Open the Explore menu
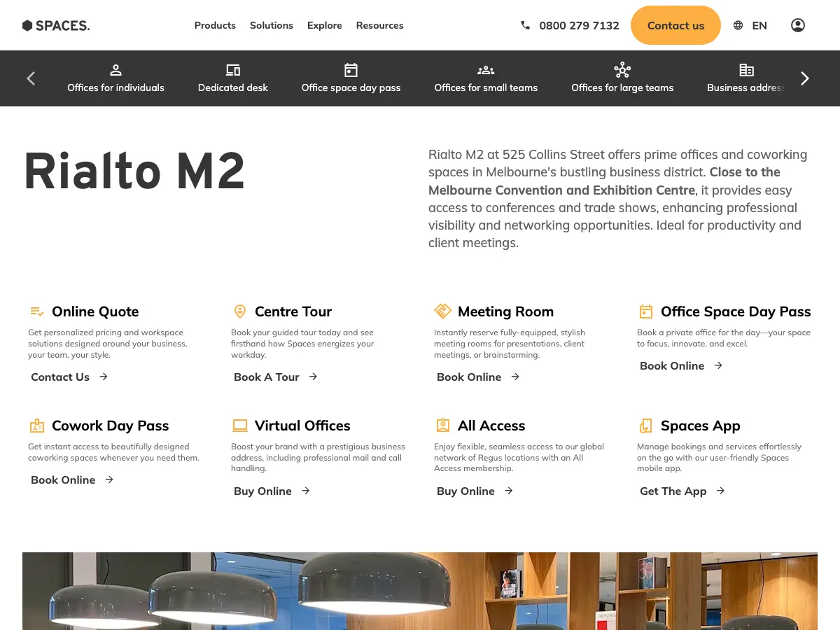 pos(325,25)
